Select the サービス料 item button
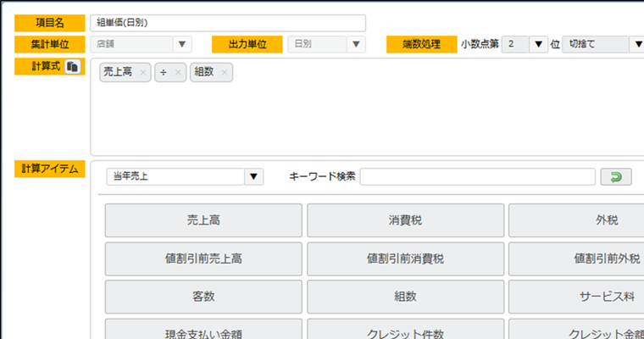Viewport: 644px width, 339px height. [576, 297]
